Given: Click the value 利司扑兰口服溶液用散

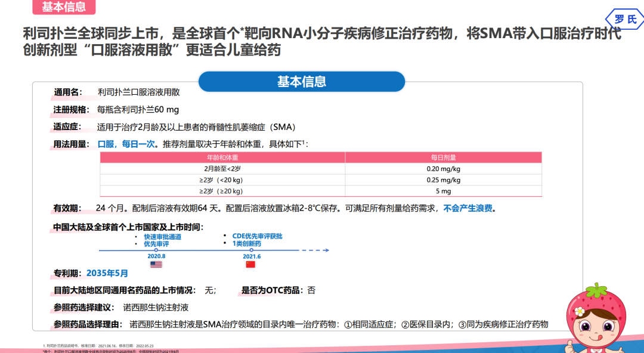Looking at the screenshot, I should [139, 92].
